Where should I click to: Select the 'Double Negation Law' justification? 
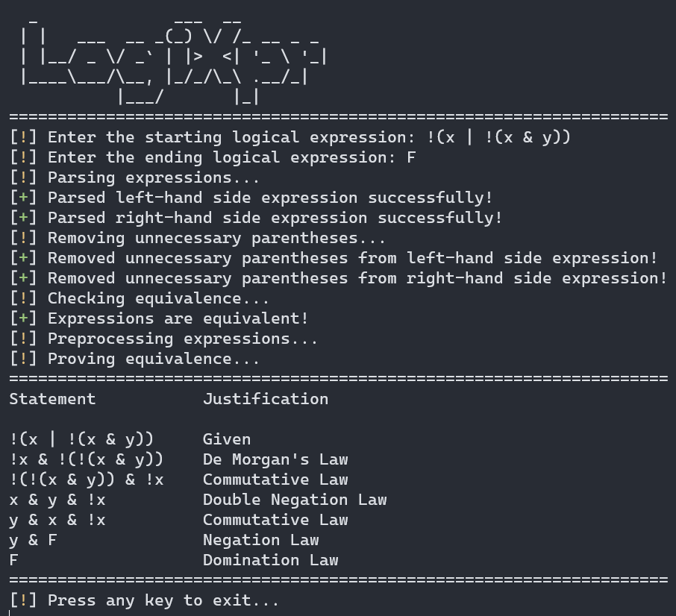pos(295,500)
